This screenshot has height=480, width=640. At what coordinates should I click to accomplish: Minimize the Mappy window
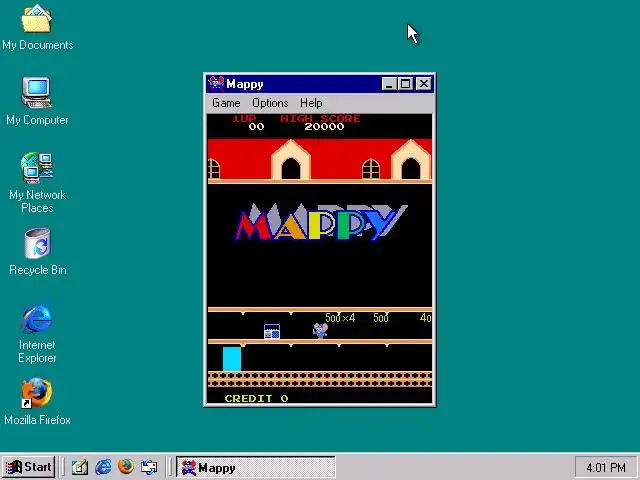click(x=389, y=84)
